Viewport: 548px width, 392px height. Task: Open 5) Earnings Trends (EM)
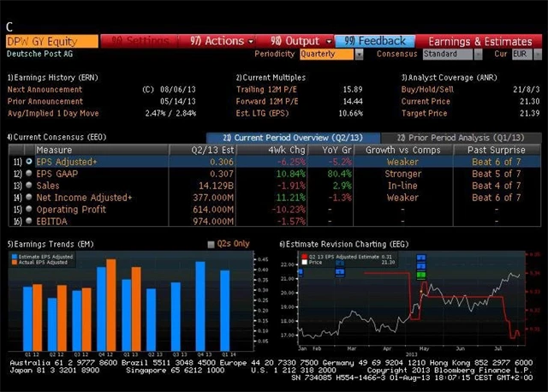point(51,244)
